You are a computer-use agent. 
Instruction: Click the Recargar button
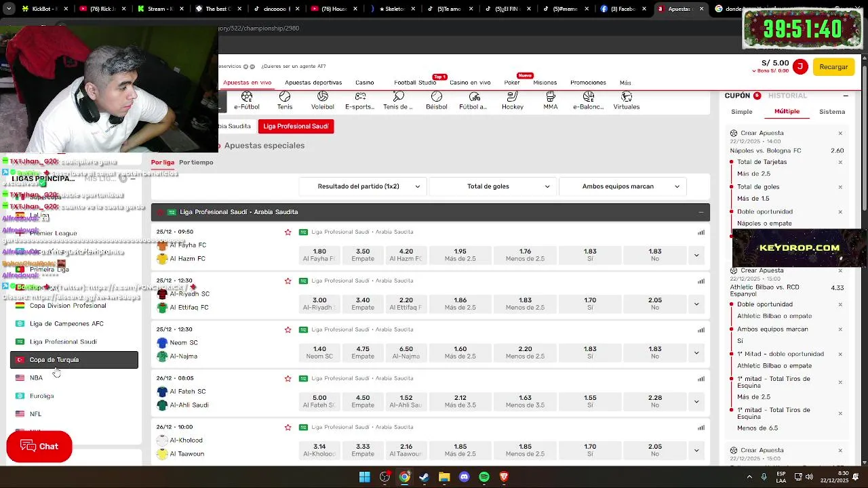(x=833, y=66)
